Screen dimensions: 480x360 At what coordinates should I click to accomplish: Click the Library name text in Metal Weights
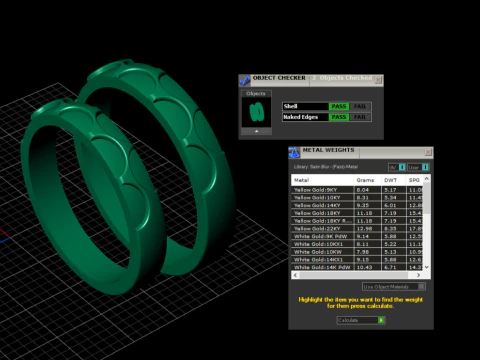point(326,167)
